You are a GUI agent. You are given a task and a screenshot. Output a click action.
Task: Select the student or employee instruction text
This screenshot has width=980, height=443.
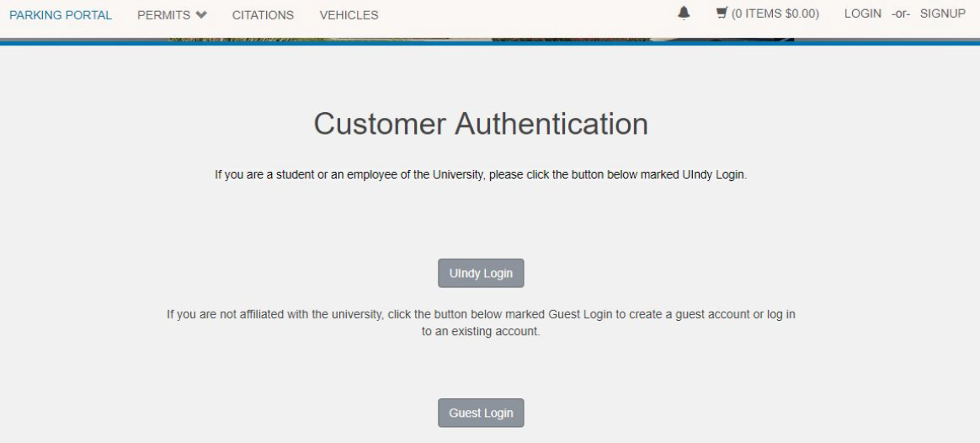(481, 175)
